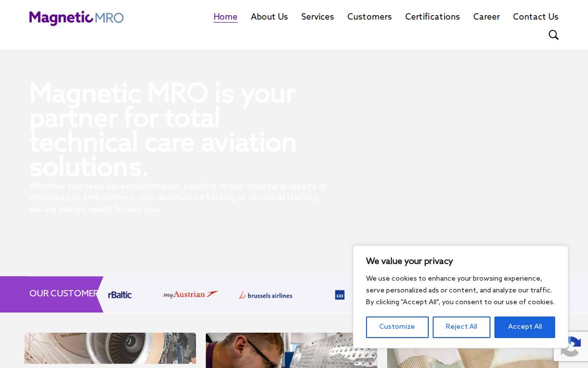Viewport: 588px width, 368px height.
Task: Open the About Us menu
Action: click(x=269, y=17)
